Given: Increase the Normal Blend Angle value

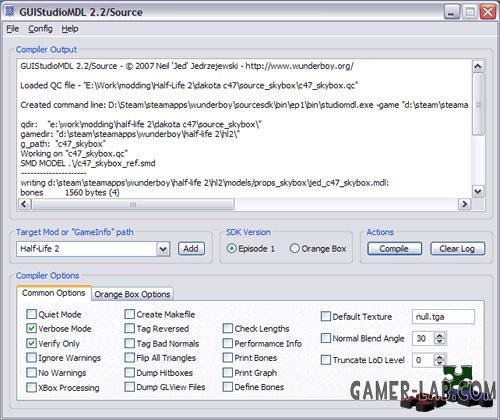Looking at the screenshot, I should tap(440, 336).
